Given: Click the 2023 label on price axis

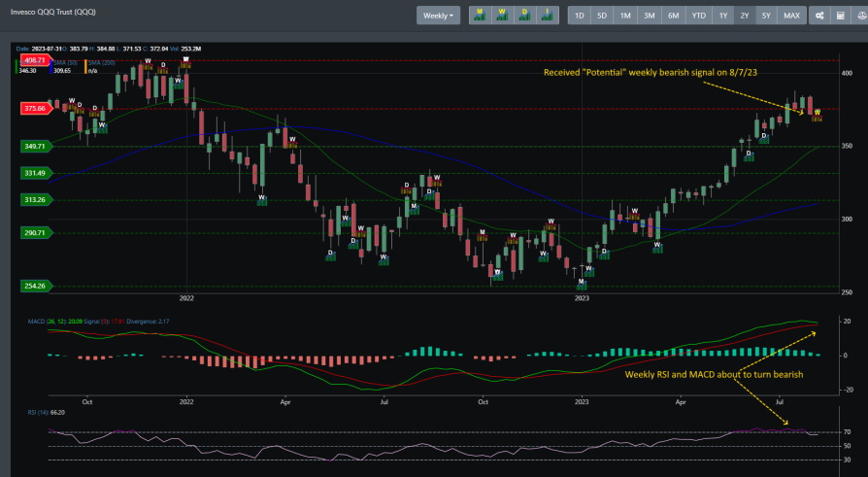Looking at the screenshot, I should click(582, 298).
